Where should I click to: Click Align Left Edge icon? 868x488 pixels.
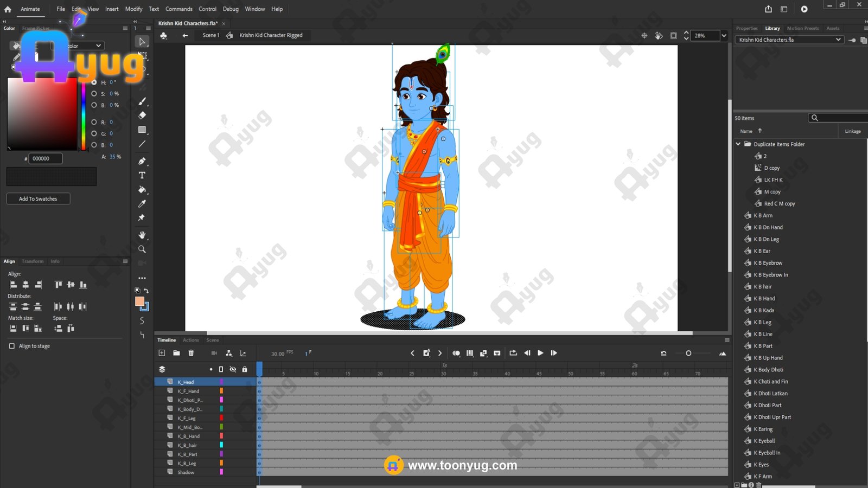pos(14,285)
